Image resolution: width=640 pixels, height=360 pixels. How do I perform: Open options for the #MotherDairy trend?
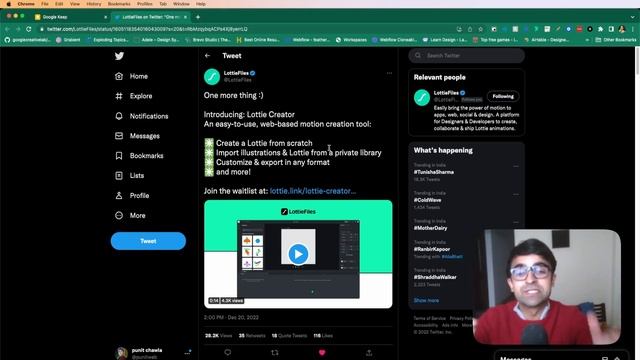click(516, 222)
